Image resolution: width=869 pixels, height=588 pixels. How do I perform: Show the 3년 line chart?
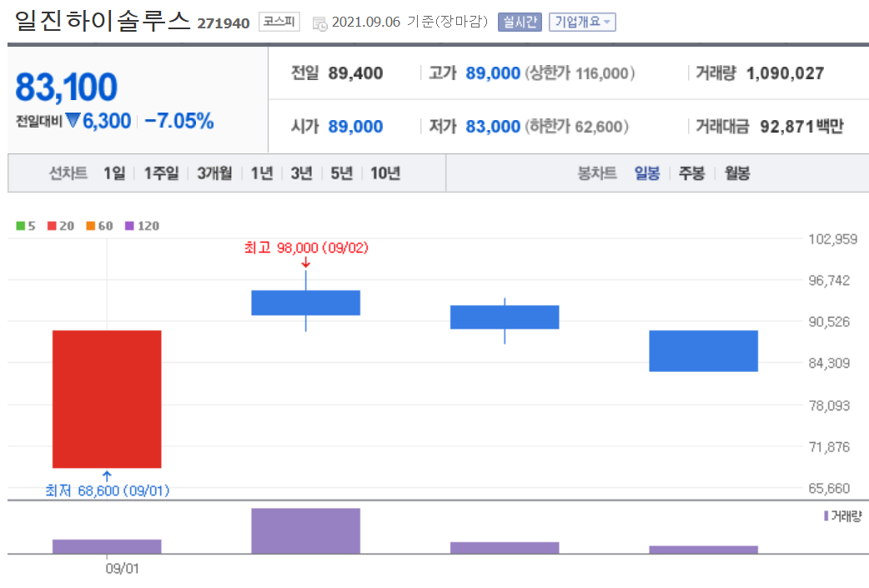(302, 173)
